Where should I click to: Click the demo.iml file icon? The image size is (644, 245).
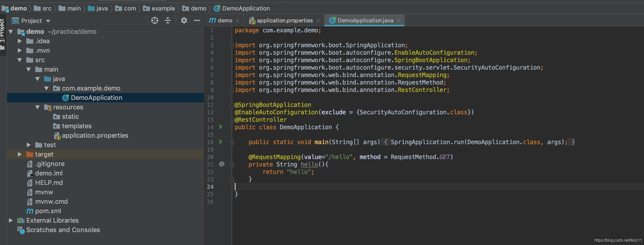click(x=30, y=173)
